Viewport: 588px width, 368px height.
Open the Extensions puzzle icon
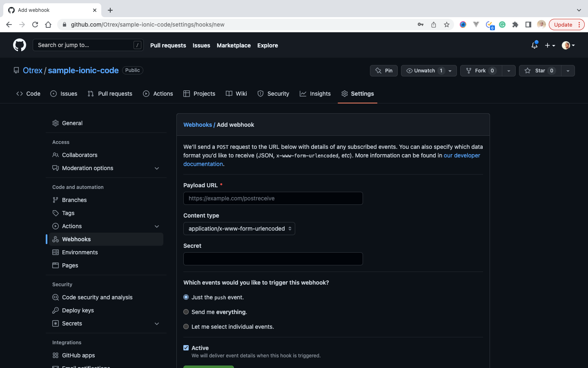[x=515, y=25]
